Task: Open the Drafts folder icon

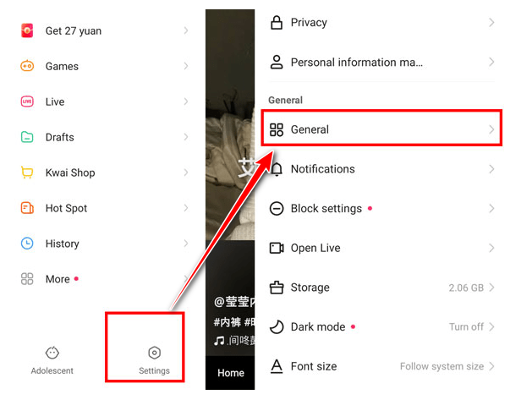Action: click(x=27, y=137)
